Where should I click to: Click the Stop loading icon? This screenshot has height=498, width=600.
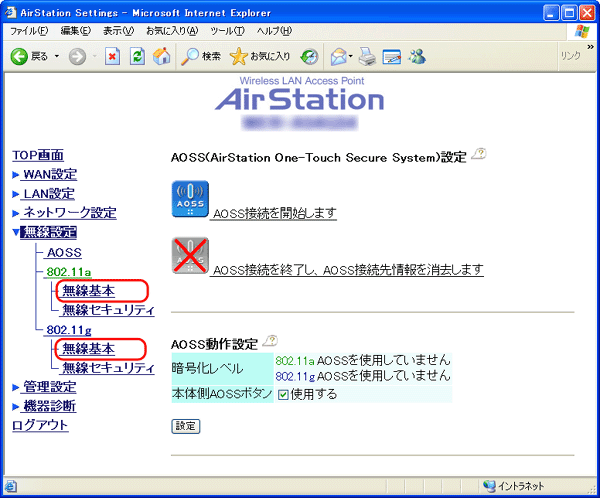pyautogui.click(x=112, y=57)
